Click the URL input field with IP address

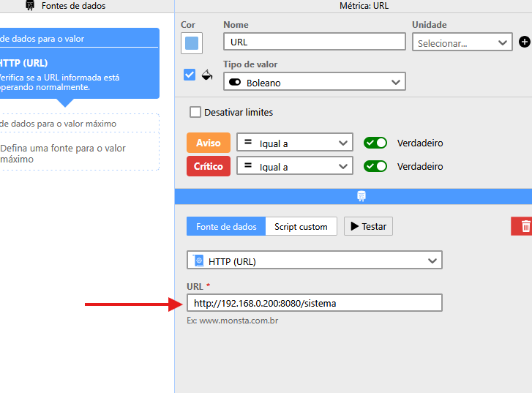(x=314, y=303)
